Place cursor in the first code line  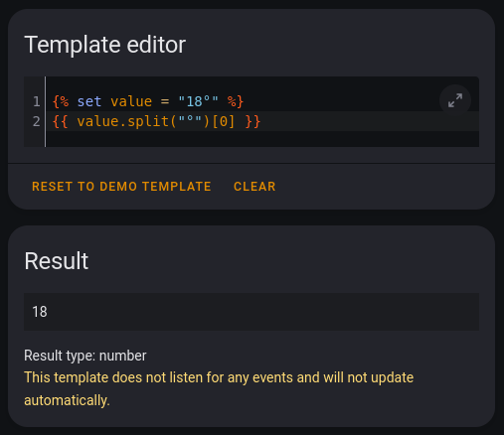262,101
